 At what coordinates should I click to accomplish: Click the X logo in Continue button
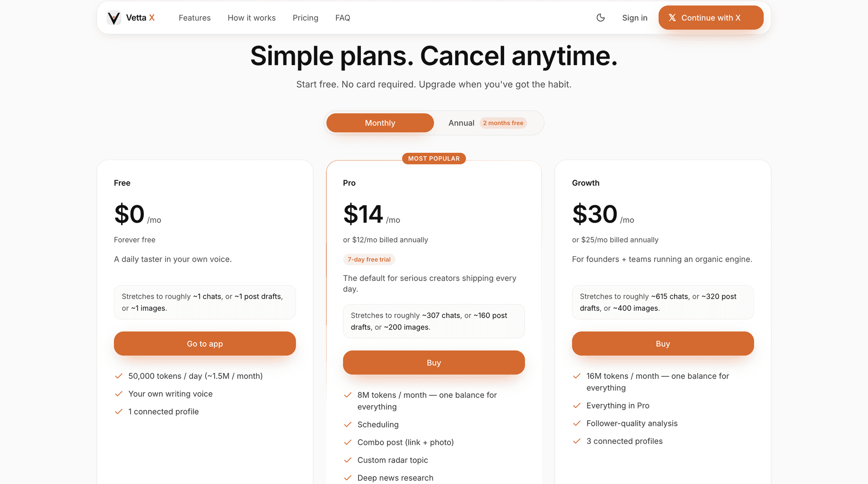pos(672,18)
